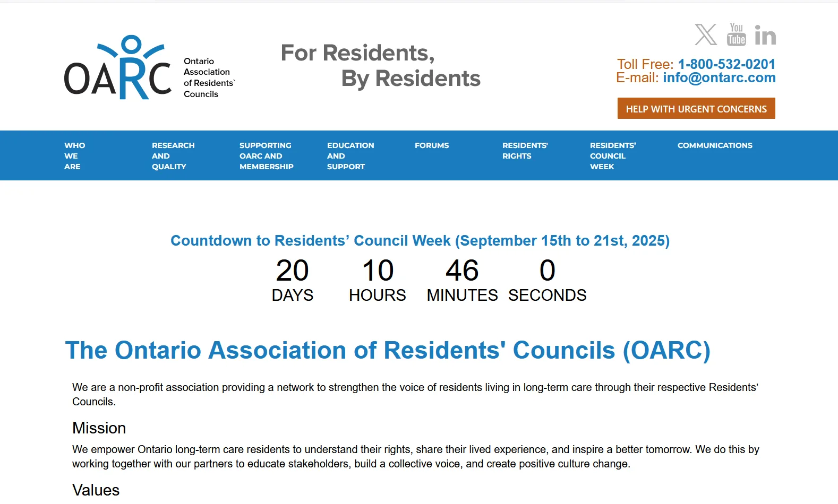Open the Education and Support menu

point(350,156)
